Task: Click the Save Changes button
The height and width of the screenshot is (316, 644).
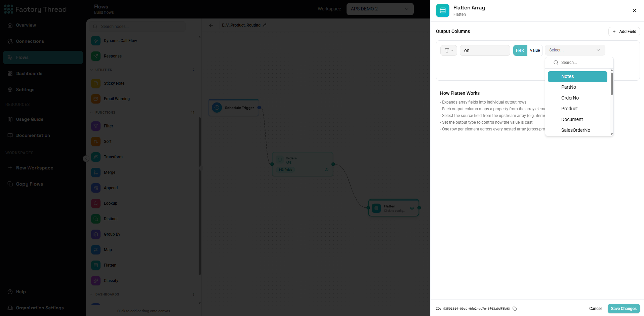Action: (623, 309)
